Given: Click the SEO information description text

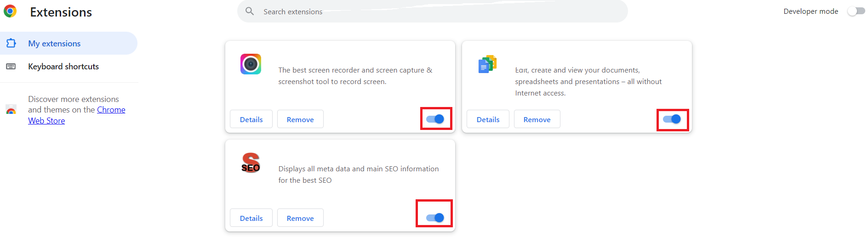Looking at the screenshot, I should [x=359, y=174].
